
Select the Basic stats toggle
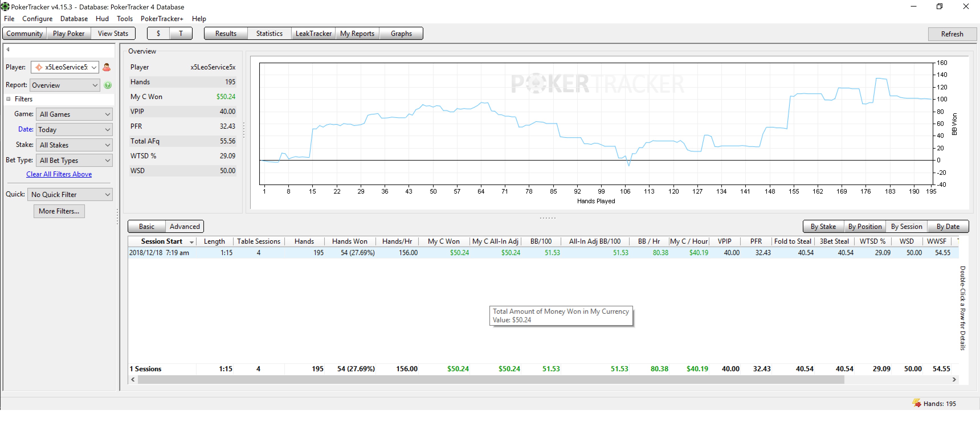point(146,227)
